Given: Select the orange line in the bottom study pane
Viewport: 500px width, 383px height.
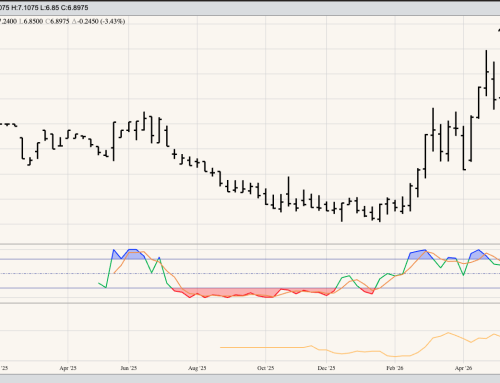Looking at the screenshot, I should (x=360, y=345).
